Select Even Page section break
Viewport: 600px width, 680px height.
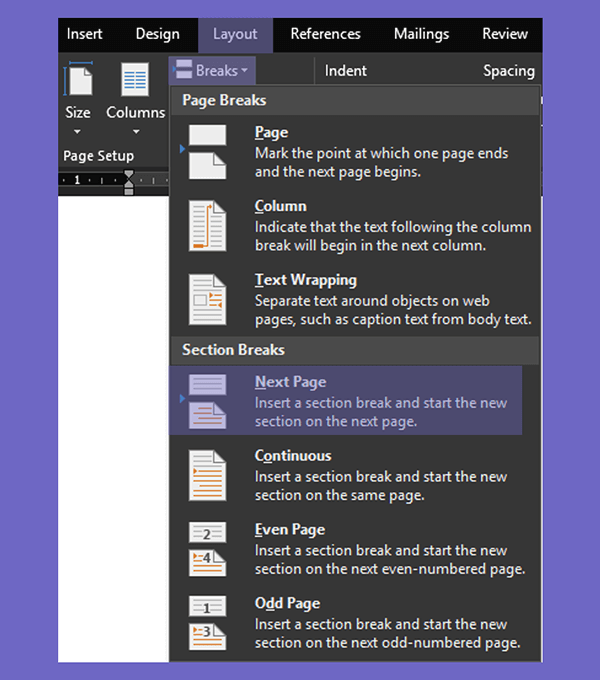[355, 549]
